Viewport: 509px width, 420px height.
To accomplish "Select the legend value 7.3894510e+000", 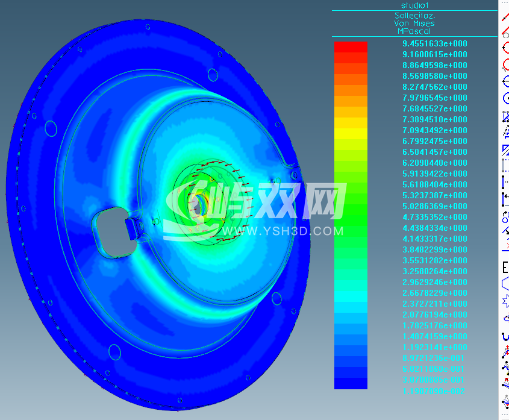I will tap(435, 119).
